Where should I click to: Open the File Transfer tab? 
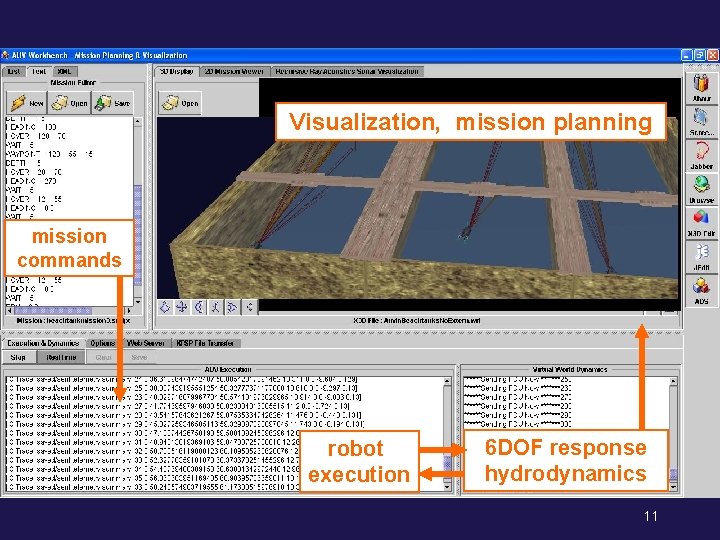tap(205, 343)
